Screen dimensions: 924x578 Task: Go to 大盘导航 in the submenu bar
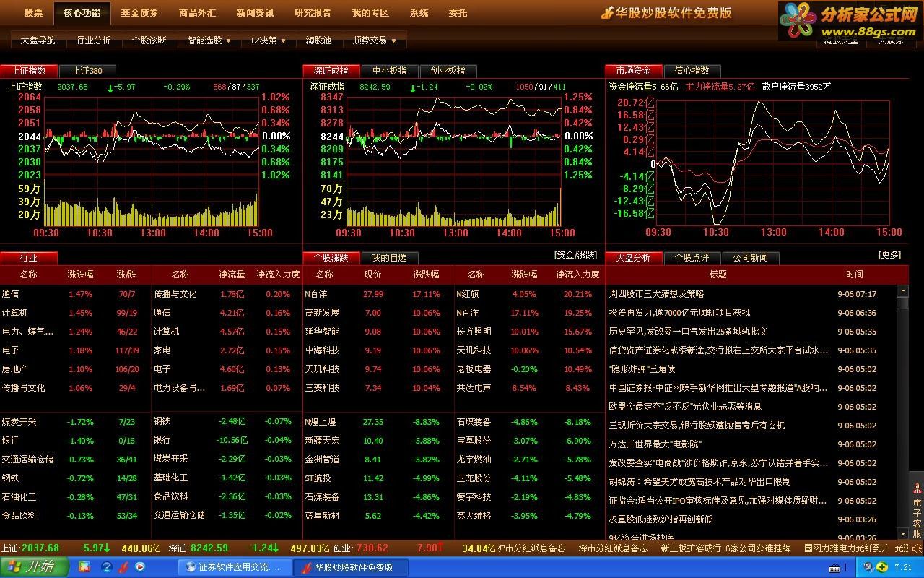[x=38, y=40]
